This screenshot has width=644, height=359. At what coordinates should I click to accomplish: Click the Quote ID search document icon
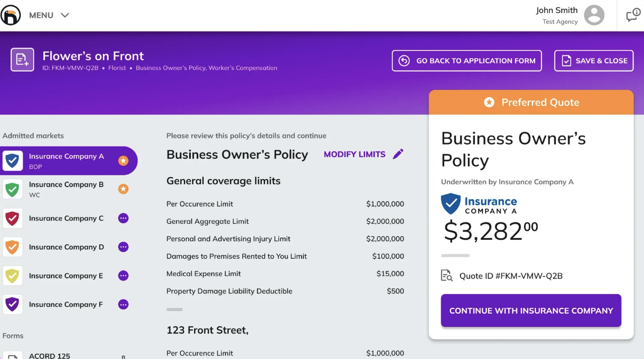click(446, 276)
